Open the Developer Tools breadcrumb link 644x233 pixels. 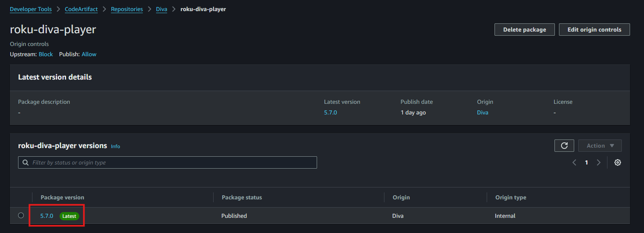point(31,9)
